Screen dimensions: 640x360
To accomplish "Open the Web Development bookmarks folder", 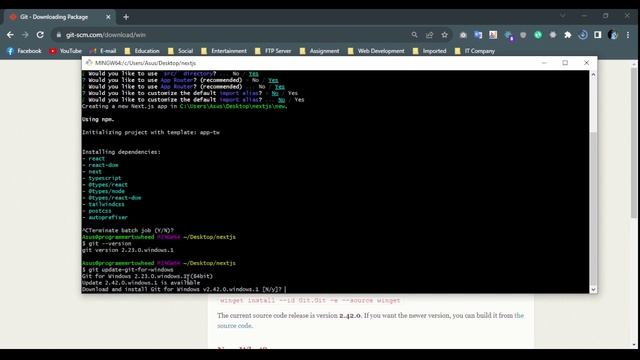I will pyautogui.click(x=376, y=51).
